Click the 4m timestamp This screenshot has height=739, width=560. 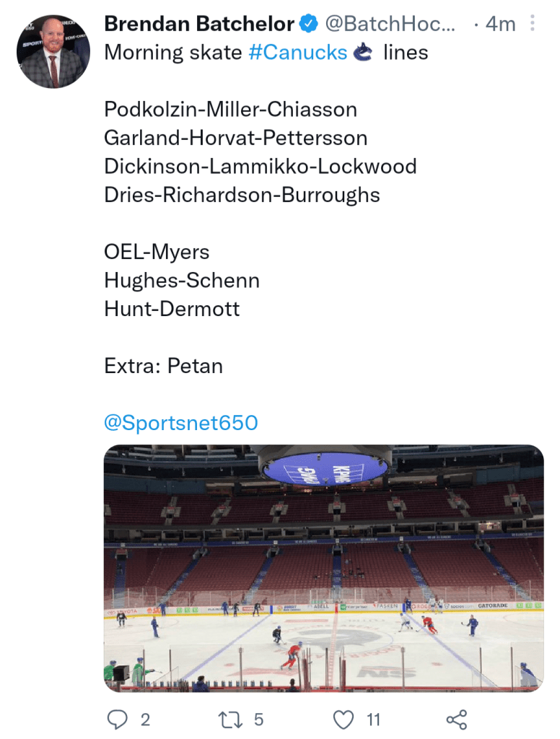point(501,24)
